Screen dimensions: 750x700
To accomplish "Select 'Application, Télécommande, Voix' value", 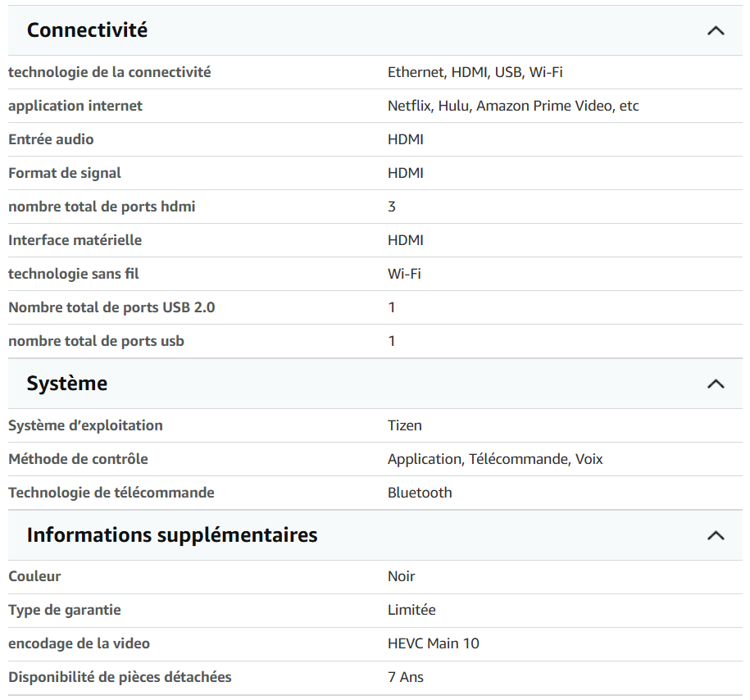I will tap(495, 459).
